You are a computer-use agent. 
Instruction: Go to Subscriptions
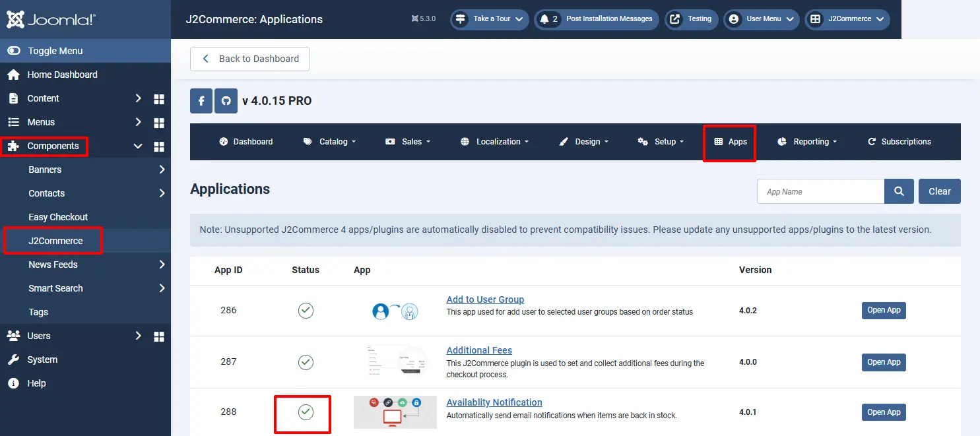click(899, 142)
